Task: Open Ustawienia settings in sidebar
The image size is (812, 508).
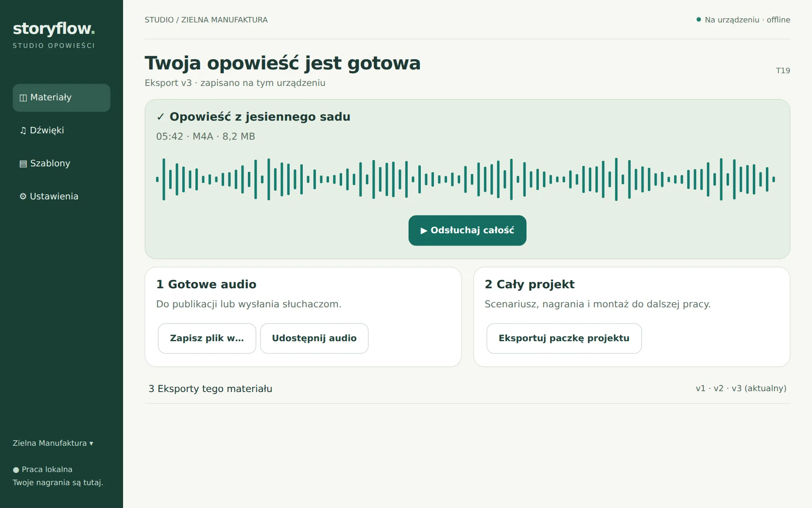Action: pyautogui.click(x=61, y=196)
